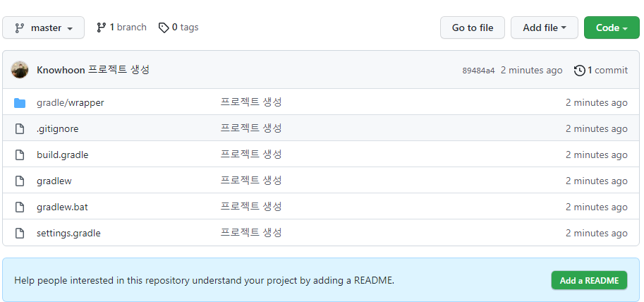The height and width of the screenshot is (302, 644).
Task: Open the Knowhoon author link
Action: 61,70
